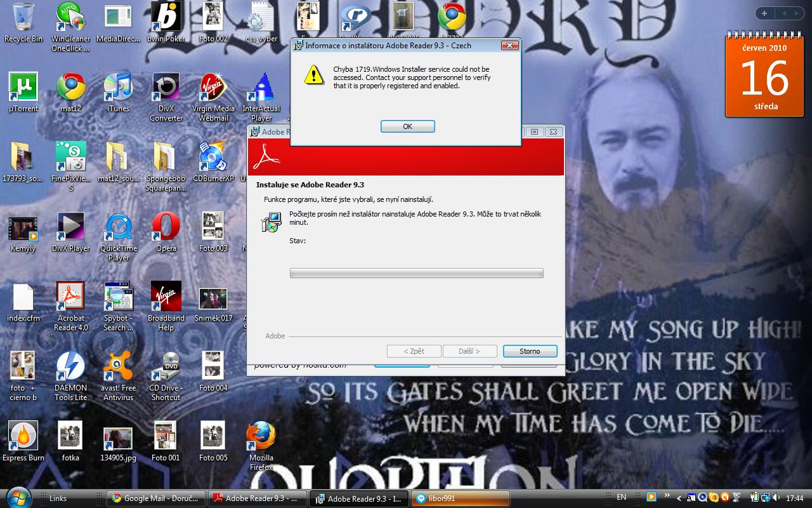Select the Mozilla Firefox desktop shortcut
The image size is (812, 508).
click(261, 446)
